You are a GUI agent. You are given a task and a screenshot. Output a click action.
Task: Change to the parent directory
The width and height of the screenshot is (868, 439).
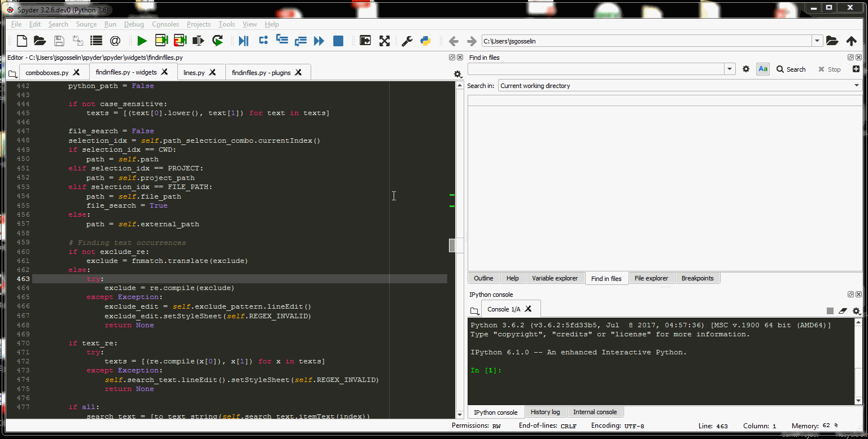click(x=852, y=41)
